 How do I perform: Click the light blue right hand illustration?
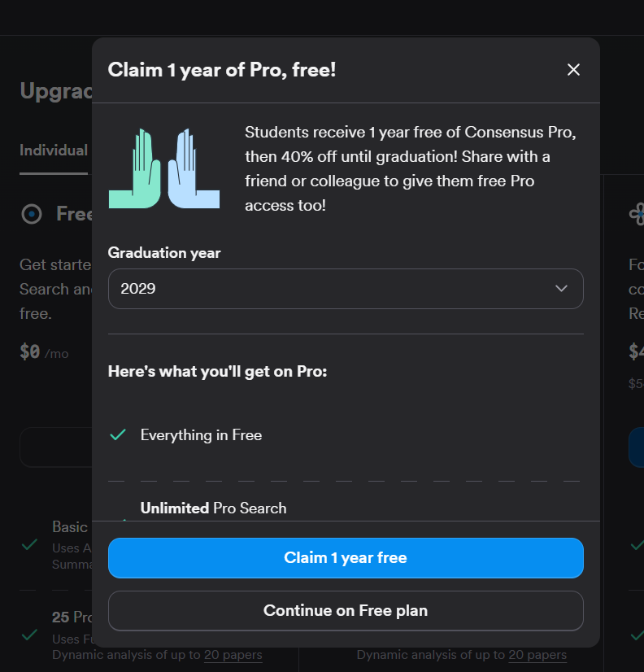point(193,169)
